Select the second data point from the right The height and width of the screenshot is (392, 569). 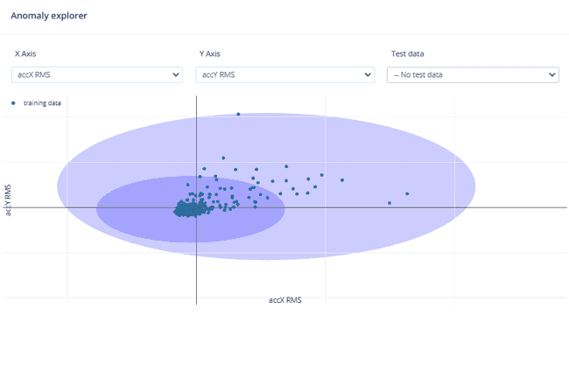[390, 203]
